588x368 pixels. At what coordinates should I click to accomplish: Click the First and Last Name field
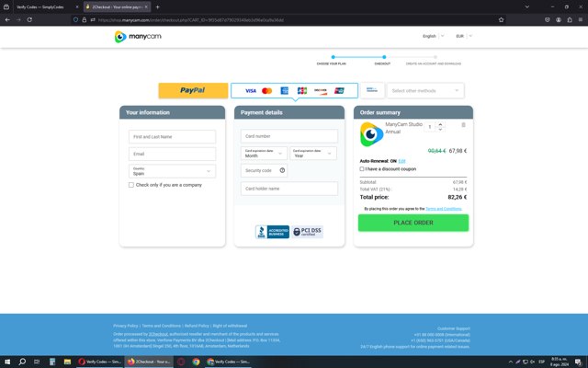[172, 137]
